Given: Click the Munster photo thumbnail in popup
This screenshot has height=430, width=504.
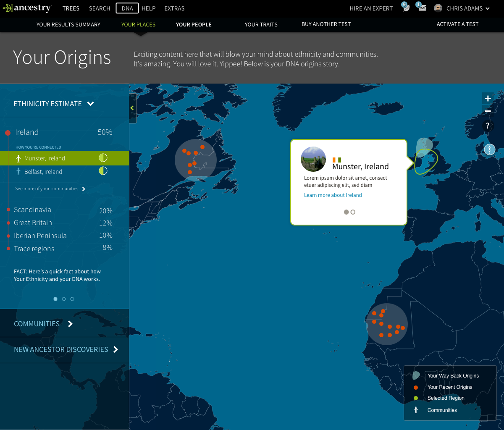Looking at the screenshot, I should 313,159.
